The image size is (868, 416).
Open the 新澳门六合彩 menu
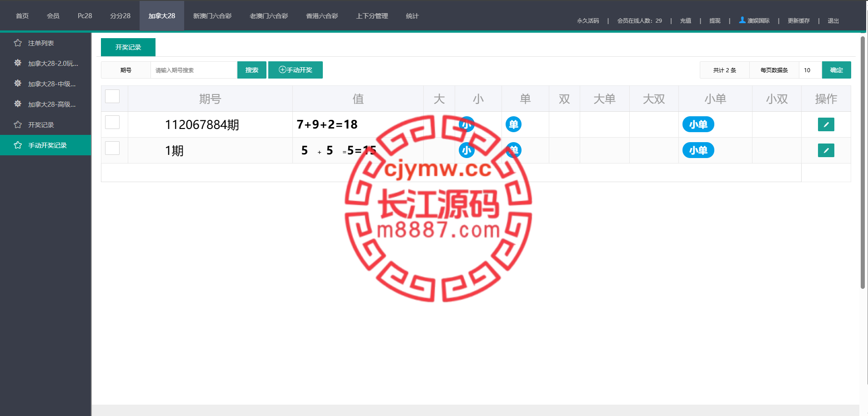[212, 16]
